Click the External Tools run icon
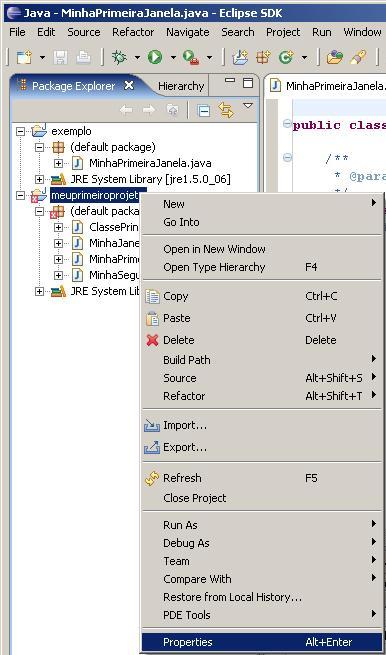 pos(191,57)
